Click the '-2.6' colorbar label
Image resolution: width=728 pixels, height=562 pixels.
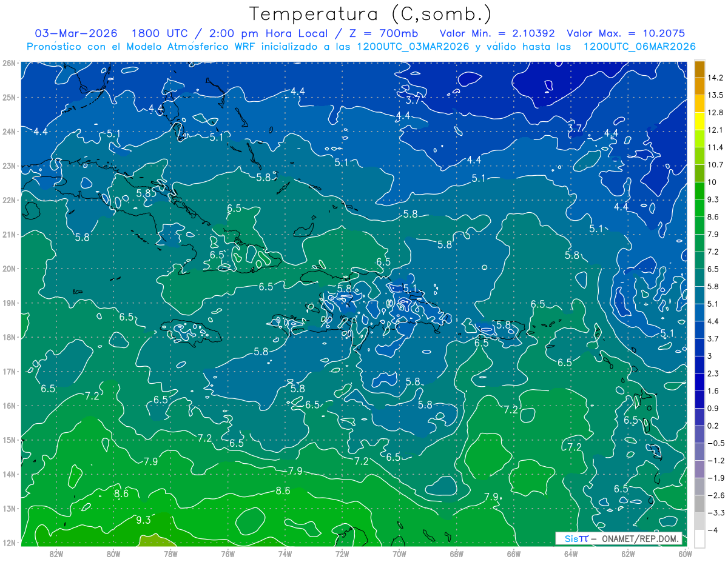click(x=715, y=495)
